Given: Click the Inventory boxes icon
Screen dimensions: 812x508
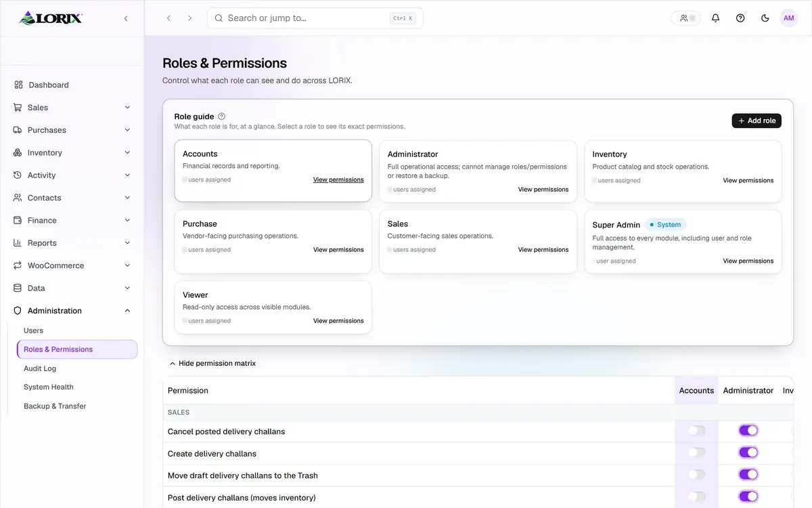Looking at the screenshot, I should point(18,152).
